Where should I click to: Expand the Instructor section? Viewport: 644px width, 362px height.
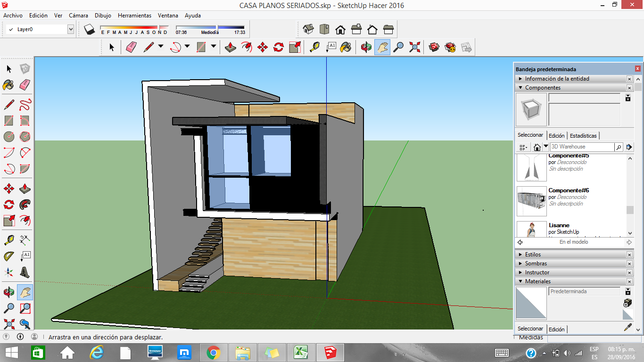click(x=520, y=272)
